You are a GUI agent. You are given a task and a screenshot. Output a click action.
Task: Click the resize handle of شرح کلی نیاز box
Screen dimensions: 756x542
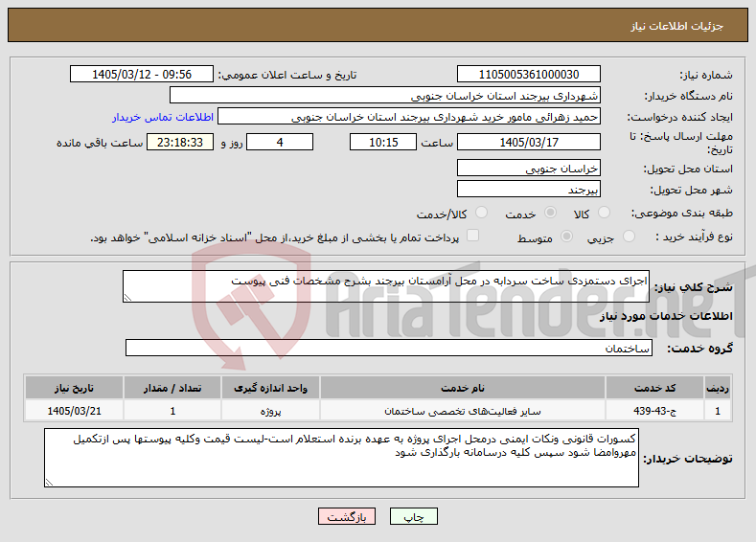(127, 298)
